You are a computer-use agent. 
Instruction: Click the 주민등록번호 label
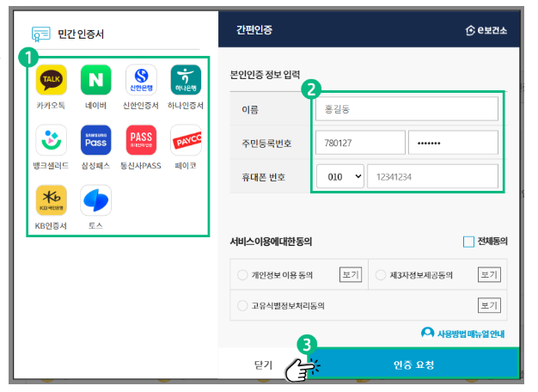(x=266, y=144)
